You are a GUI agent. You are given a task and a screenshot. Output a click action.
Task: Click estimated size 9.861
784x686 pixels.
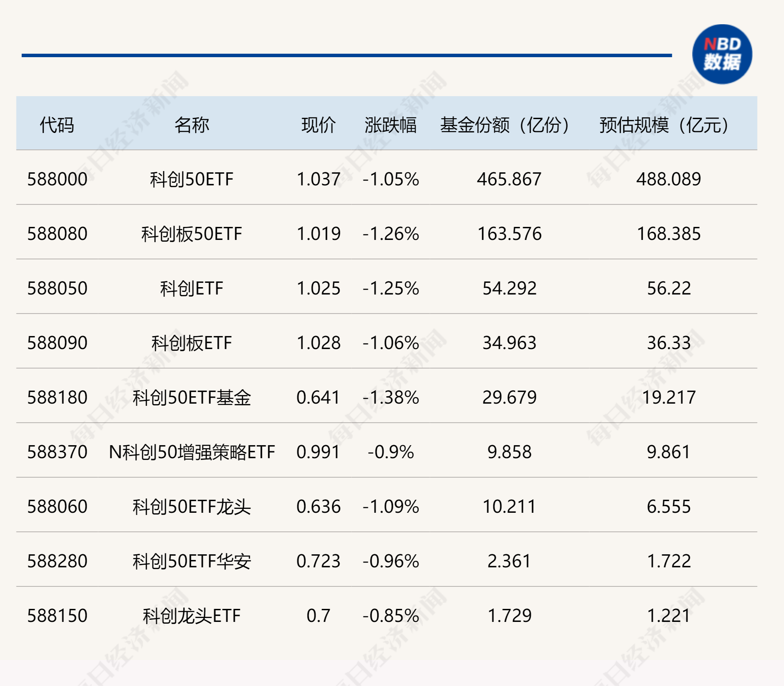668,452
